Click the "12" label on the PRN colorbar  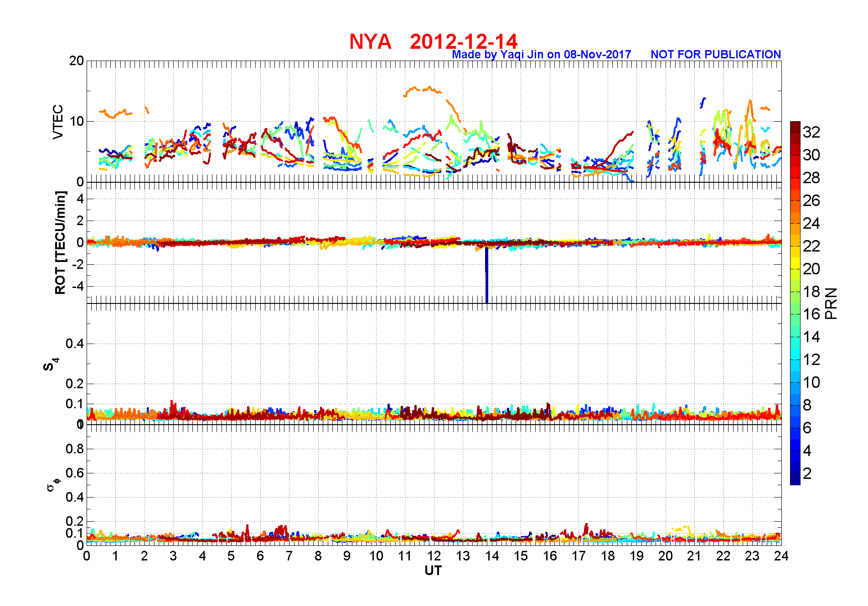point(811,359)
